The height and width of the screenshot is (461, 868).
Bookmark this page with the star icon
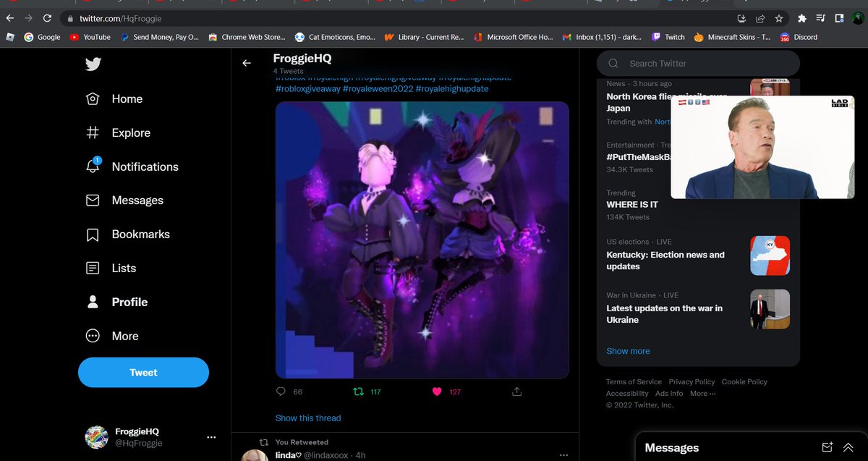pyautogui.click(x=779, y=18)
